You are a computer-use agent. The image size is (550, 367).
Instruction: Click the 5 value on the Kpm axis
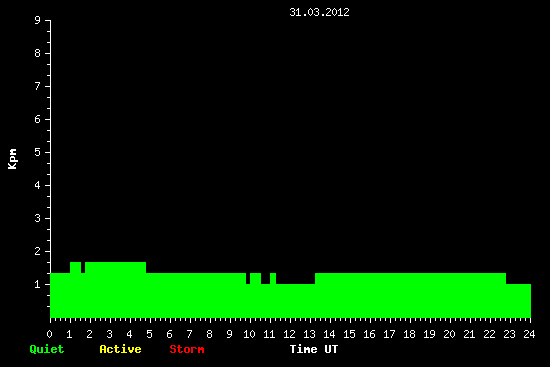click(x=38, y=152)
